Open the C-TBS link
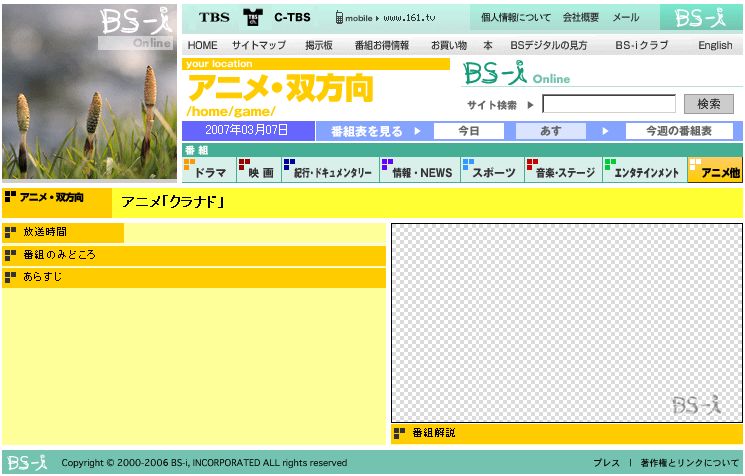 click(x=292, y=18)
